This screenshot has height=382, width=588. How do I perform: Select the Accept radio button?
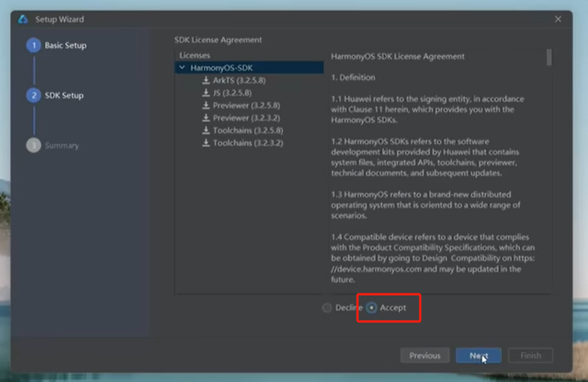click(371, 308)
